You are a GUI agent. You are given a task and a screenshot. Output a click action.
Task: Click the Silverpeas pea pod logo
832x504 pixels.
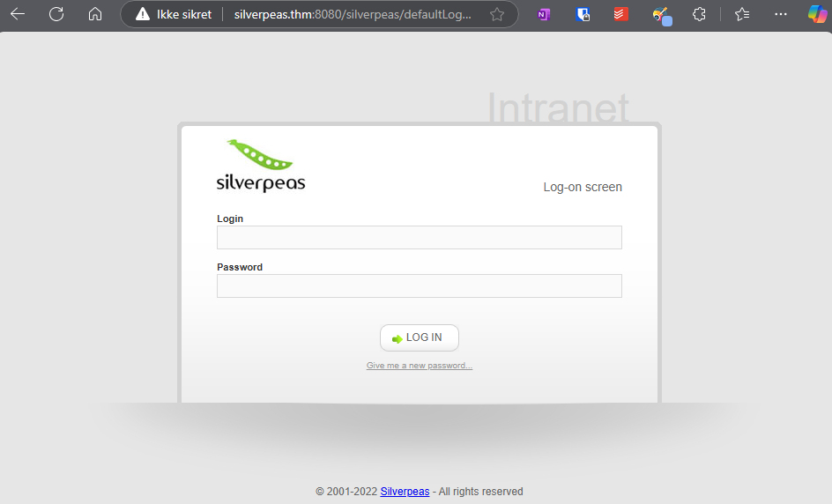pyautogui.click(x=261, y=166)
